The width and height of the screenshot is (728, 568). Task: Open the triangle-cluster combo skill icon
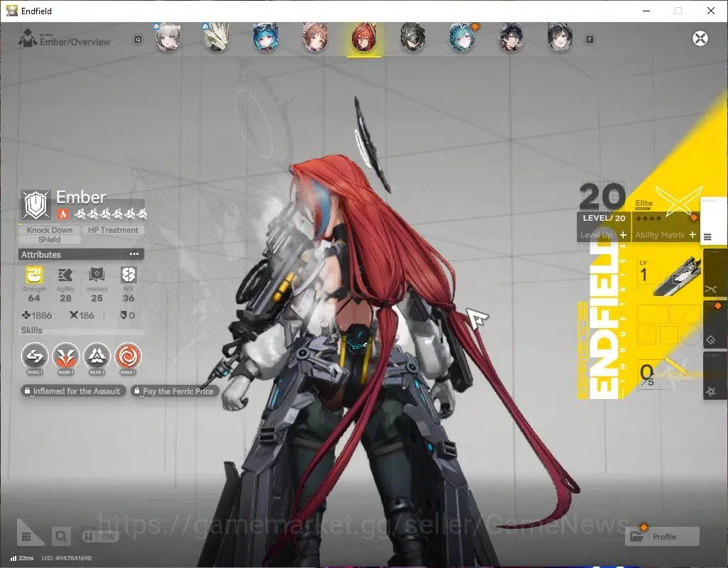(96, 356)
